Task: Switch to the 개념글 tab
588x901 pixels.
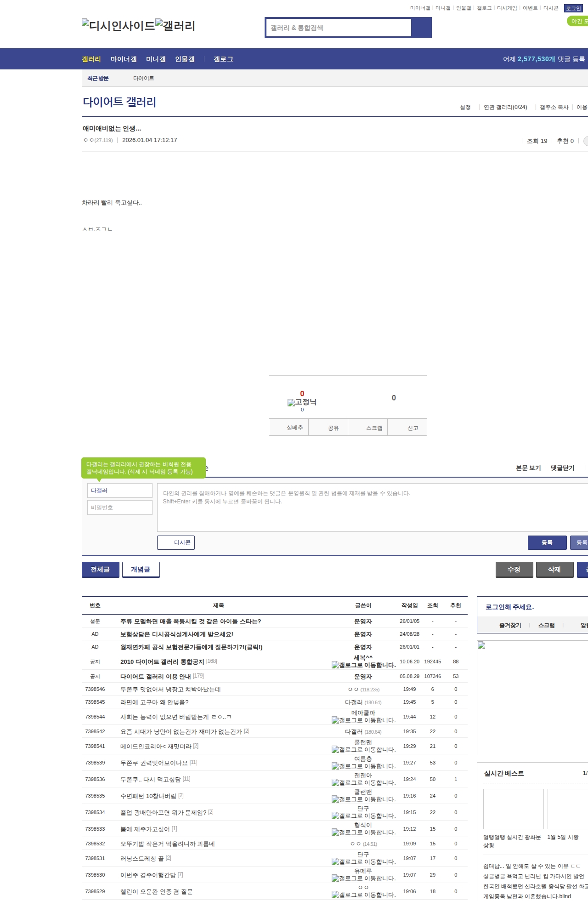Action: point(141,570)
